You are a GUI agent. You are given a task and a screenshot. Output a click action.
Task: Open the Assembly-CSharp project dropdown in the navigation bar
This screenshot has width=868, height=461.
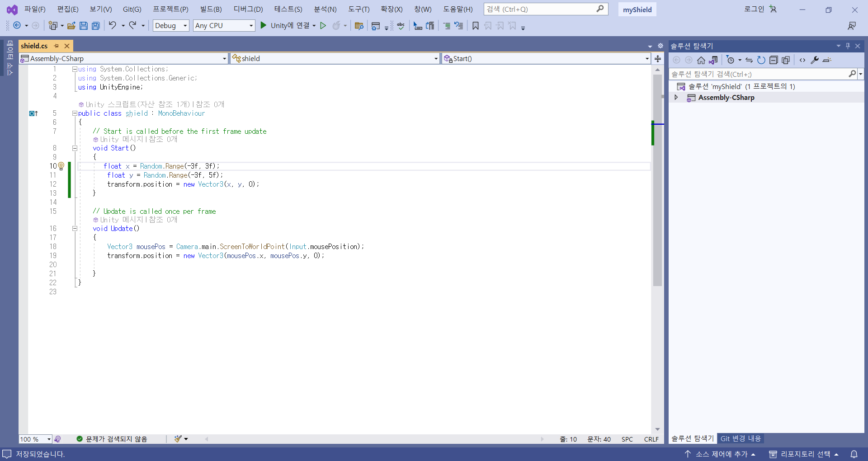(x=123, y=59)
